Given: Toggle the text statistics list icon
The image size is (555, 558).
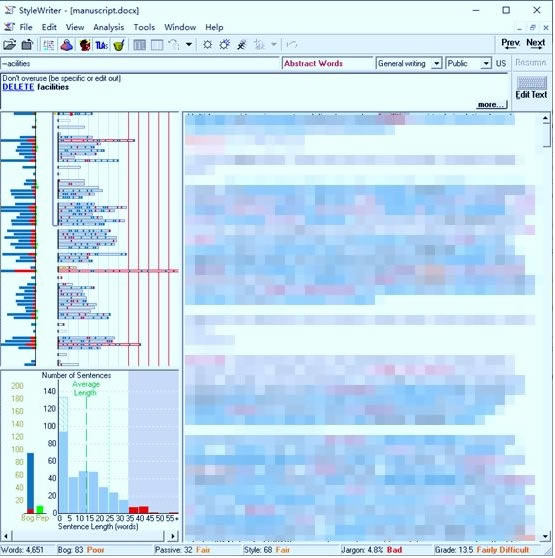Looking at the screenshot, I should pos(49,45).
